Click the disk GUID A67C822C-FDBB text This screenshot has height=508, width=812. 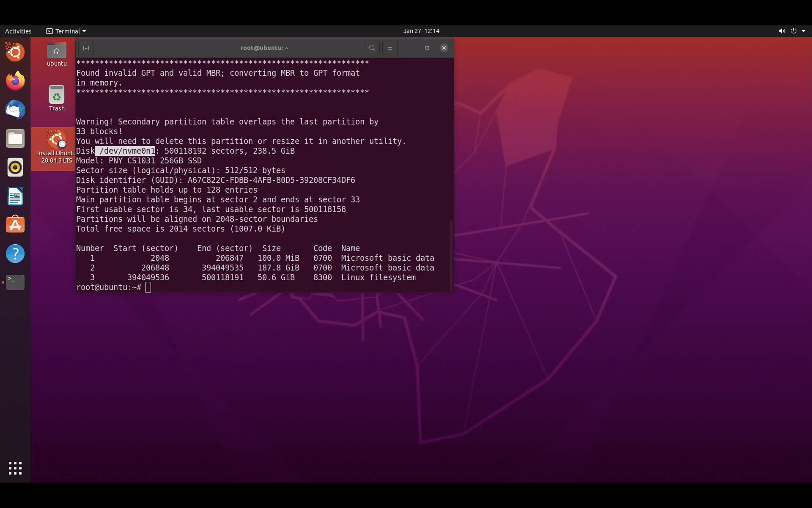(271, 180)
